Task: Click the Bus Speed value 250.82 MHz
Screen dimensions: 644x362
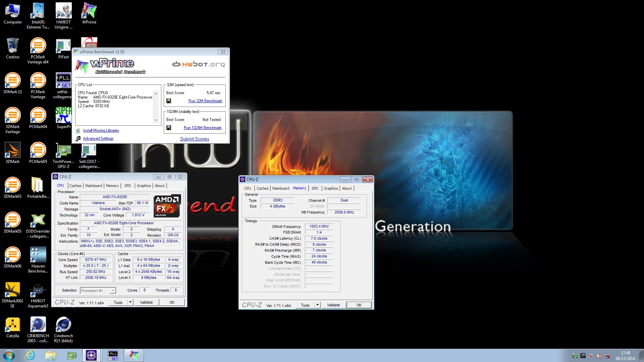Action: pyautogui.click(x=96, y=271)
